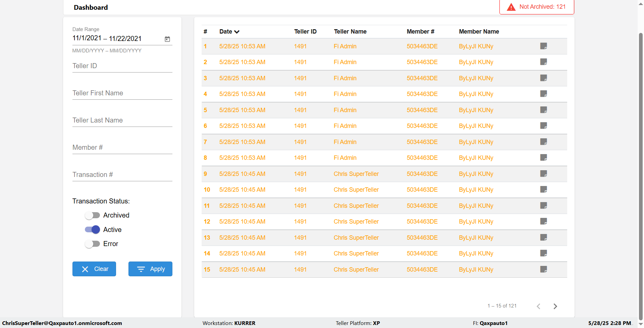Turn off the Active status toggle

click(x=92, y=230)
